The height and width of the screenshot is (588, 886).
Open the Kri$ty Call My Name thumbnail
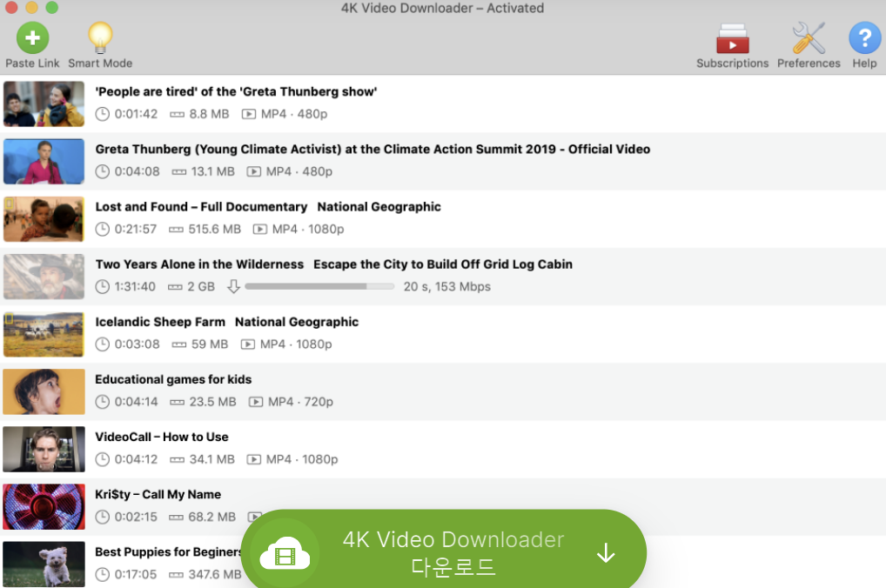click(44, 507)
